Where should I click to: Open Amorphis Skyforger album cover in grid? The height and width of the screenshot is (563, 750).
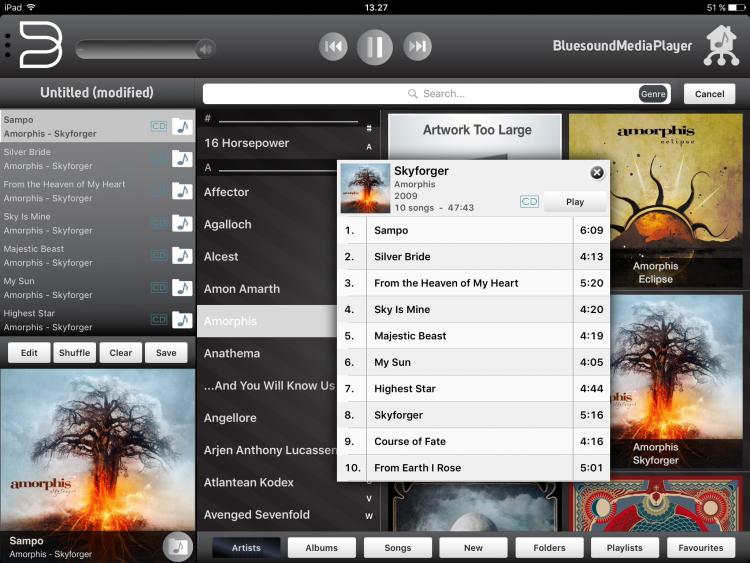point(677,381)
